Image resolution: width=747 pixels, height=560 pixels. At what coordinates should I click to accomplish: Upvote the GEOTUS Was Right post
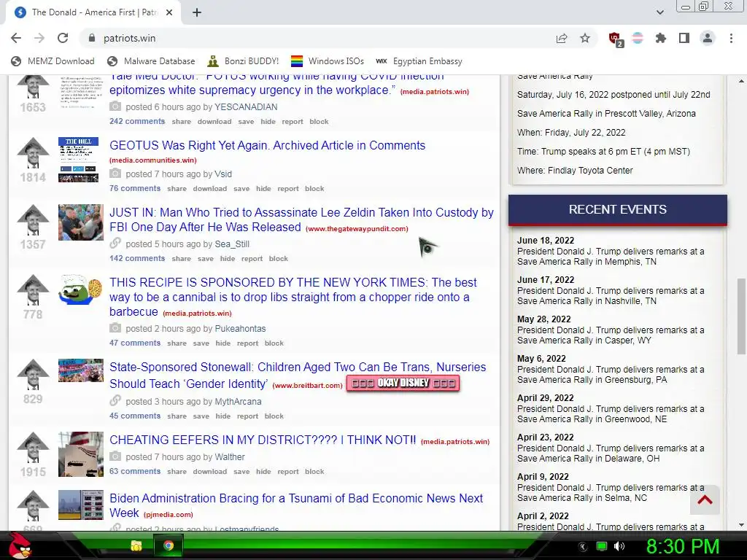(33, 152)
